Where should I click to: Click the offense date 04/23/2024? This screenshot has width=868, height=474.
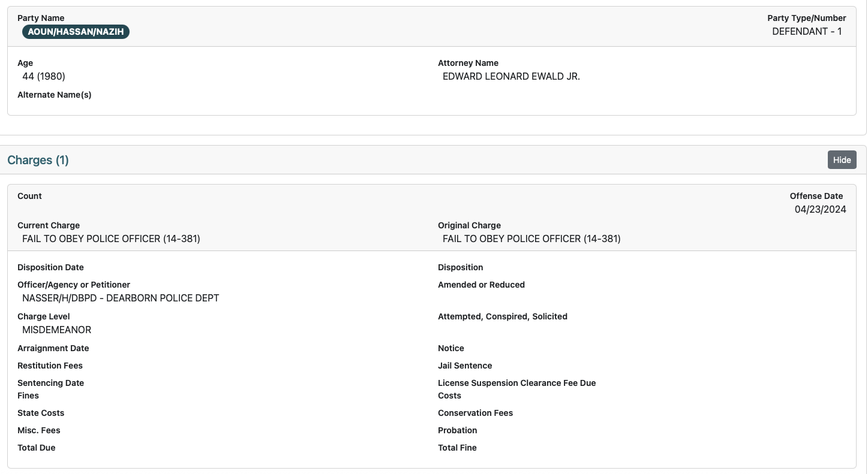click(x=820, y=209)
